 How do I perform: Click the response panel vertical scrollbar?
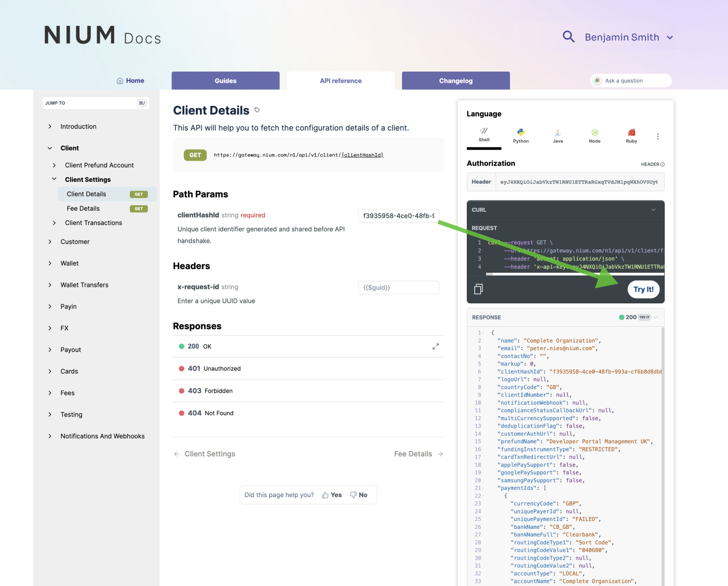click(663, 457)
